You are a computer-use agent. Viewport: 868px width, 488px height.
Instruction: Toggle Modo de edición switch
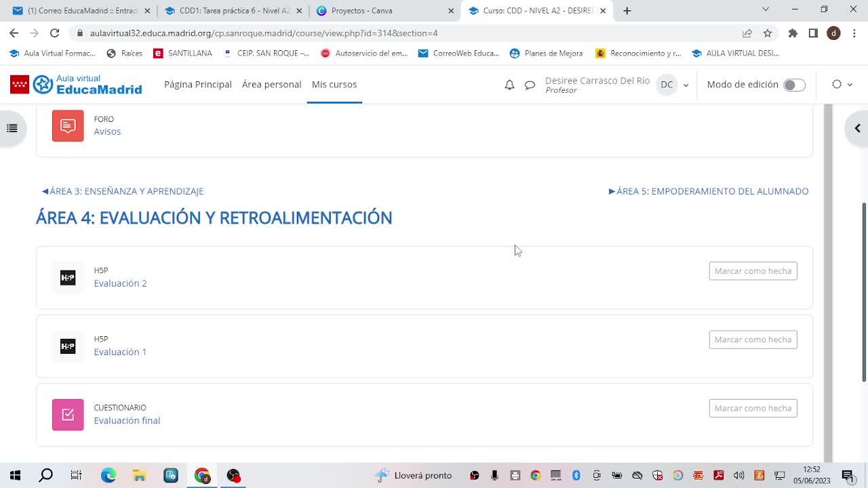[x=794, y=85]
